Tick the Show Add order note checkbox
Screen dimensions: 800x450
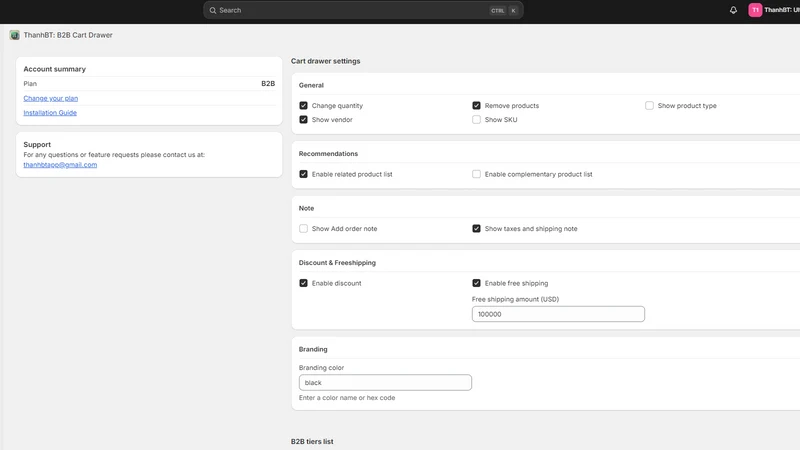[x=304, y=229]
